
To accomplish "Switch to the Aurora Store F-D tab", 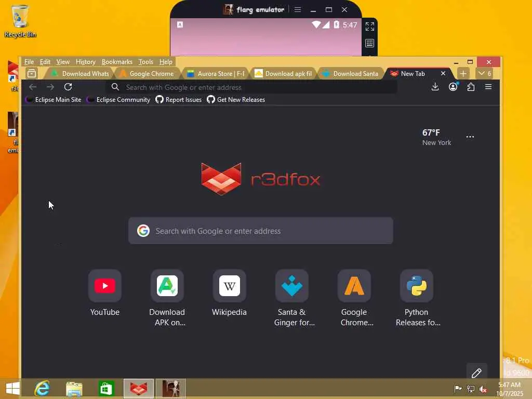I will click(x=215, y=74).
